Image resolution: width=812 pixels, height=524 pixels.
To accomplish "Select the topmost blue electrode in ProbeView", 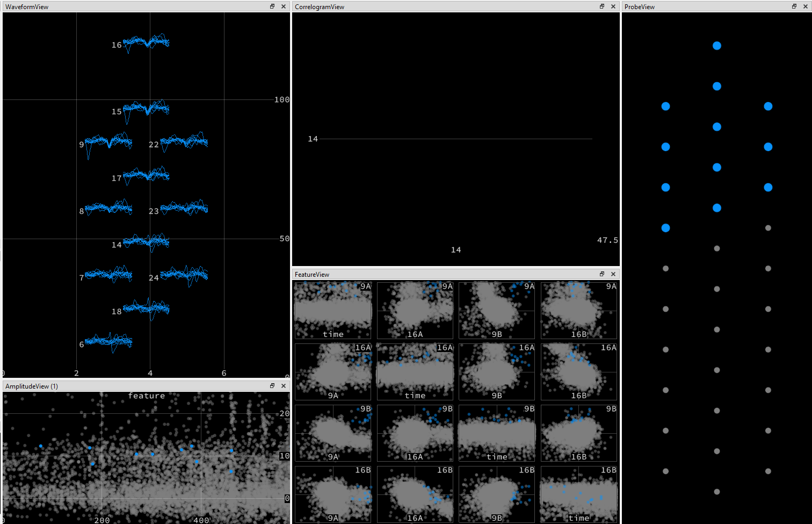I will (716, 46).
